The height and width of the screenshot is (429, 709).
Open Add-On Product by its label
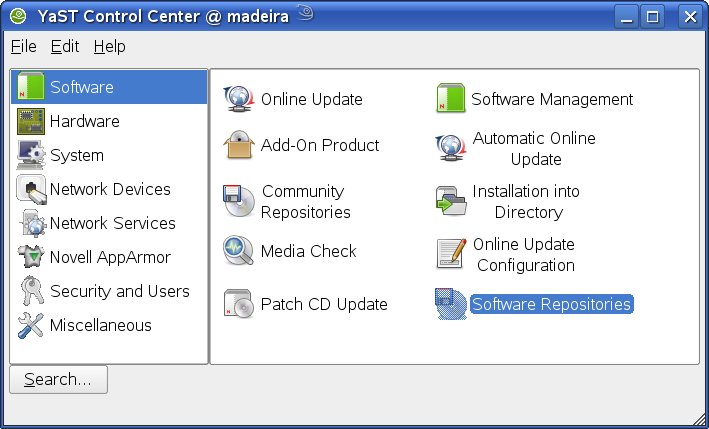pyautogui.click(x=320, y=145)
